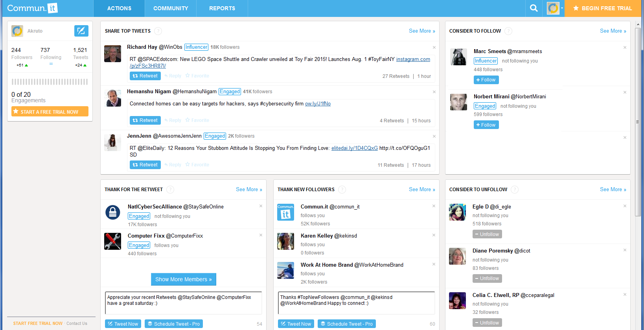Click the Commun.it avatar in new followers
Screen dimensions: 644x330
tap(285, 212)
